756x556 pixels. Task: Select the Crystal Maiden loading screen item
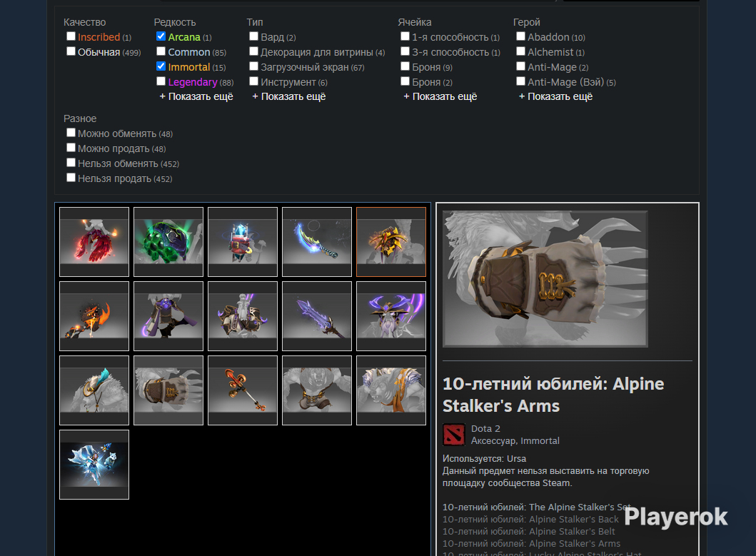94,465
